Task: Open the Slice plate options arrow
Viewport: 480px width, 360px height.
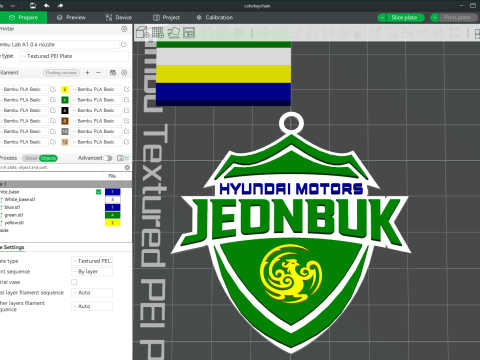Action: (x=382, y=18)
